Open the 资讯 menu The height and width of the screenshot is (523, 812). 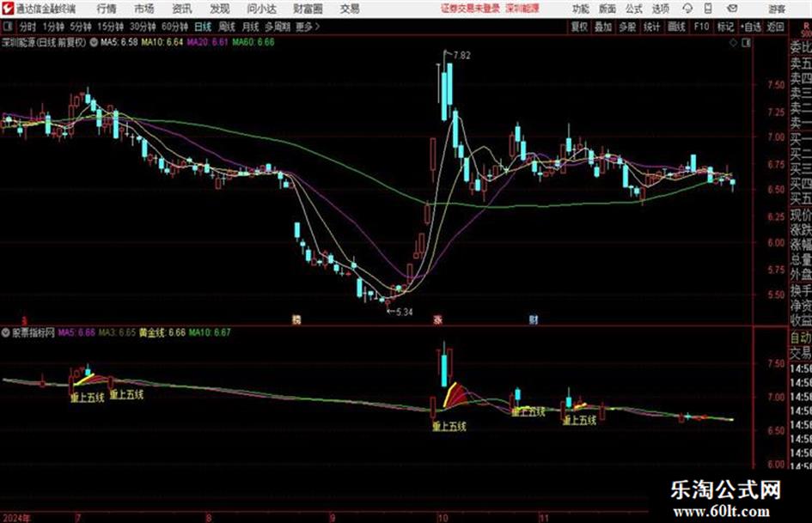click(182, 9)
